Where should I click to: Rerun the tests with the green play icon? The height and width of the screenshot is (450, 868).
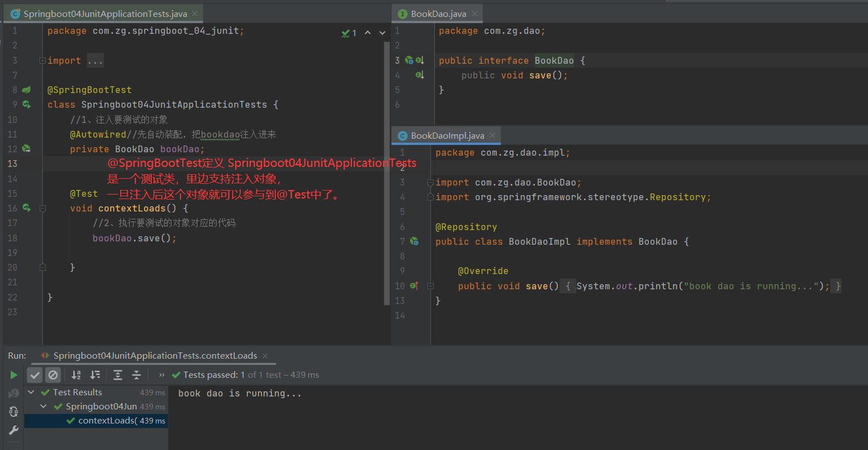pyautogui.click(x=14, y=375)
